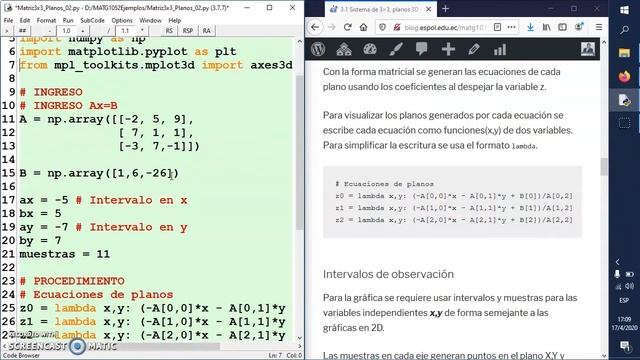Click the tracking protection shield icon
The image size is (640, 360).
[x=382, y=27]
